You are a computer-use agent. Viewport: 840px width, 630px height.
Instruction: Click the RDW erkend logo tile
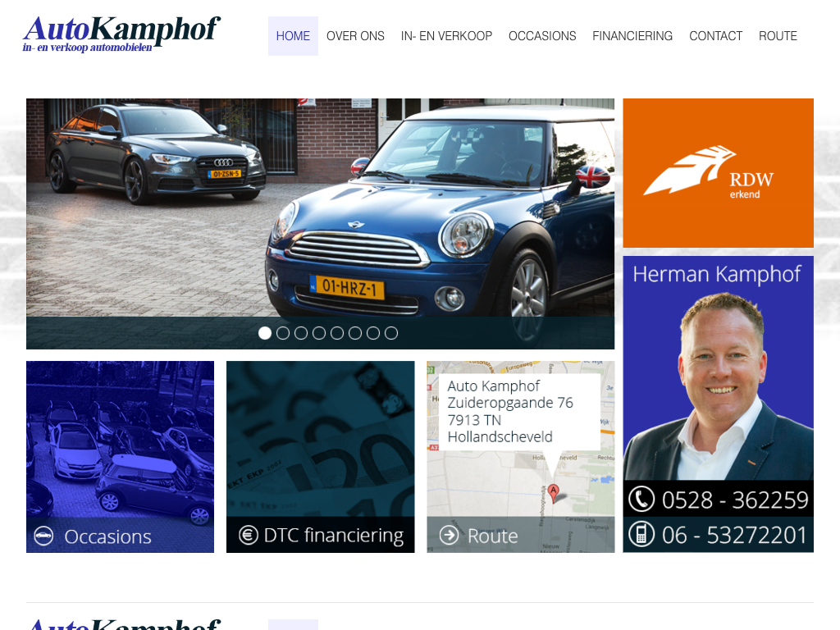click(x=718, y=172)
